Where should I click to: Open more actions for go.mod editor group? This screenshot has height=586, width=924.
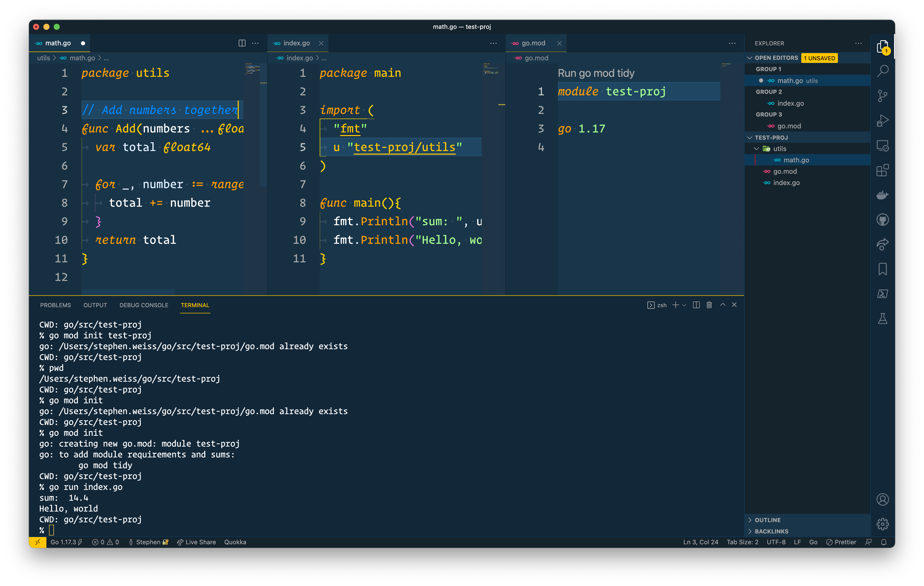pos(732,43)
